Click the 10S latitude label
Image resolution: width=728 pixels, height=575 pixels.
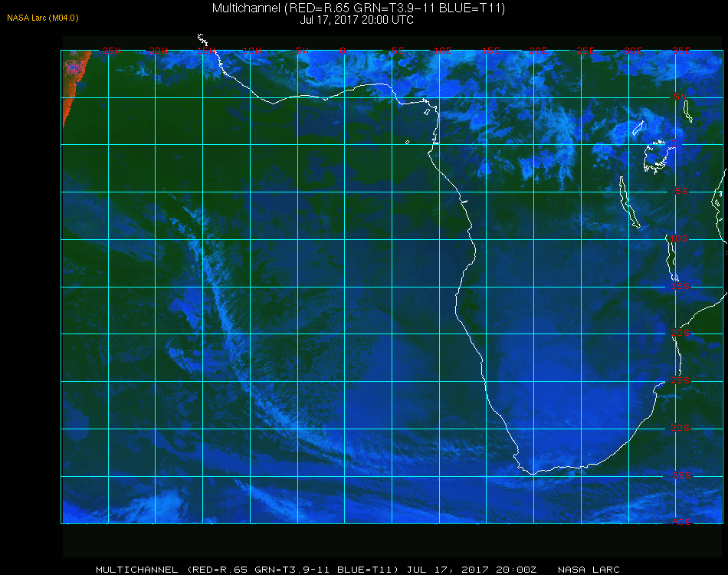(x=678, y=238)
